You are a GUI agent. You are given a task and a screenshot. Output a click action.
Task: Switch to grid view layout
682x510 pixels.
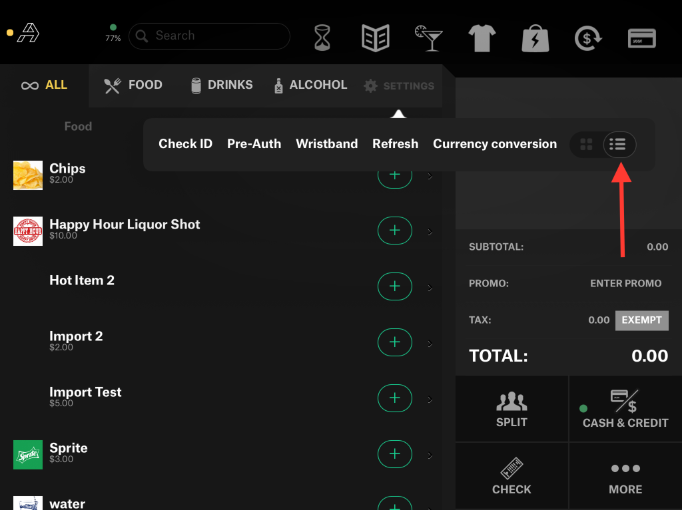coord(586,145)
